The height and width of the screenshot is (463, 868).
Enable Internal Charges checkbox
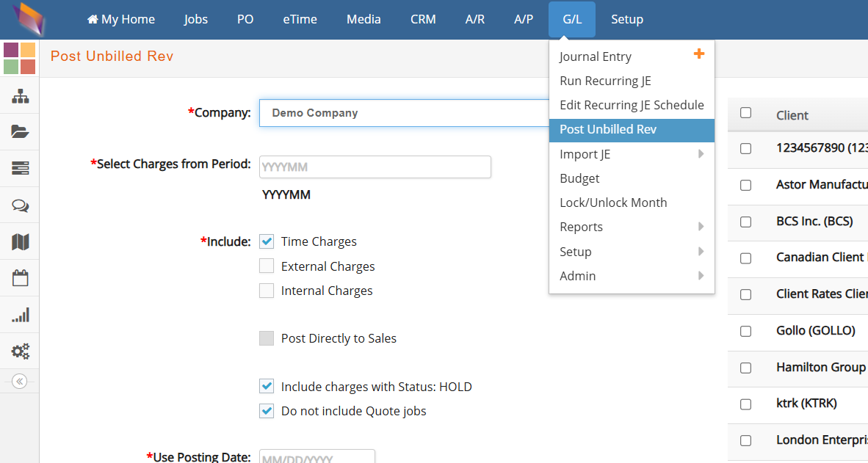[267, 291]
